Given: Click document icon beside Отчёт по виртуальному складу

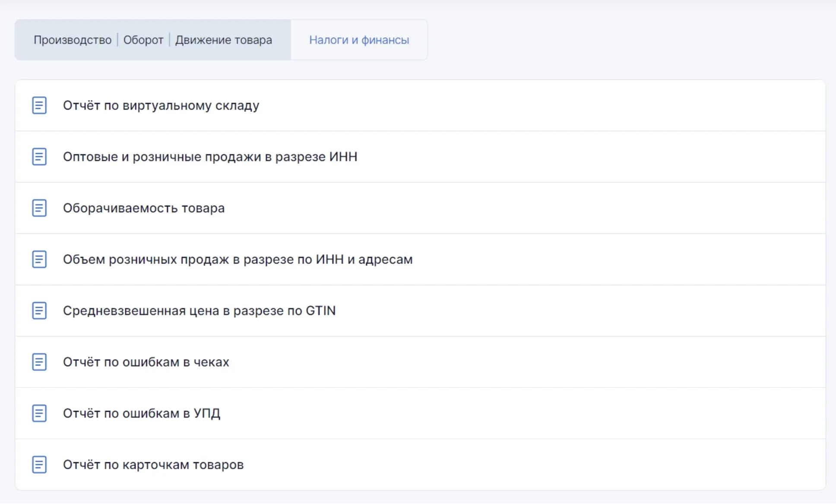Looking at the screenshot, I should (x=39, y=105).
